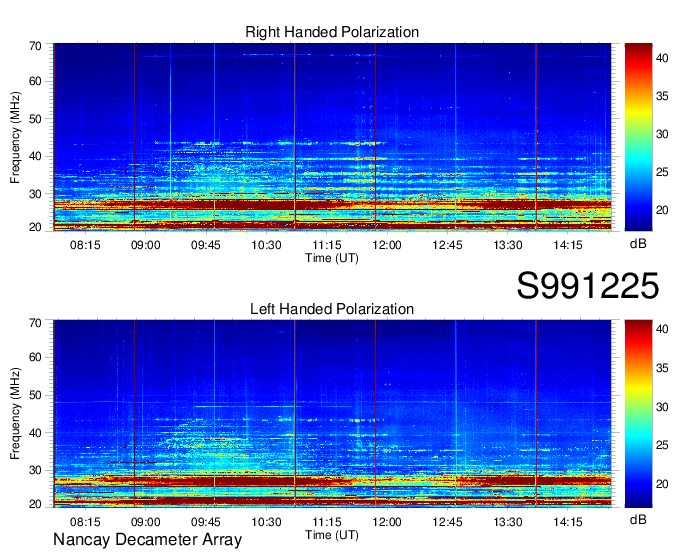Click the 20 value on bottom color bar

click(662, 484)
